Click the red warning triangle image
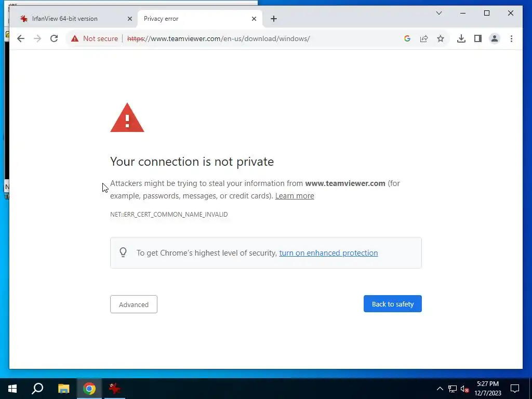Viewport: 532px width, 399px height. point(127,118)
